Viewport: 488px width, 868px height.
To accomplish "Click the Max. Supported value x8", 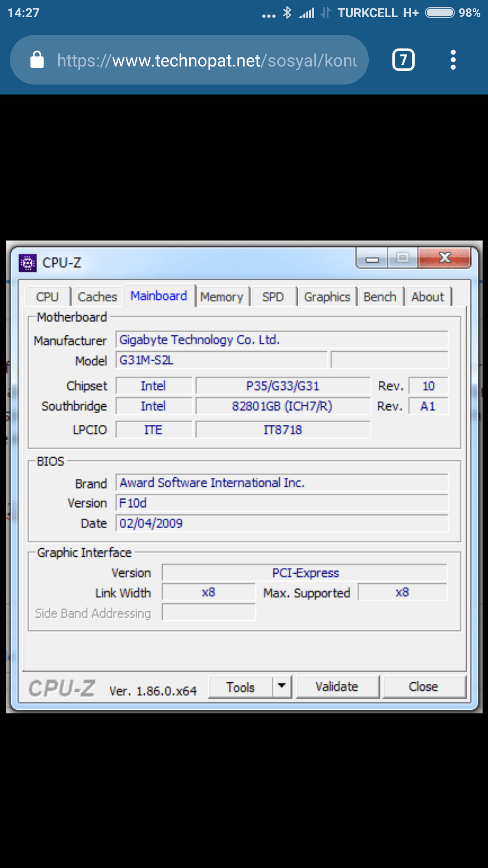I will point(403,592).
